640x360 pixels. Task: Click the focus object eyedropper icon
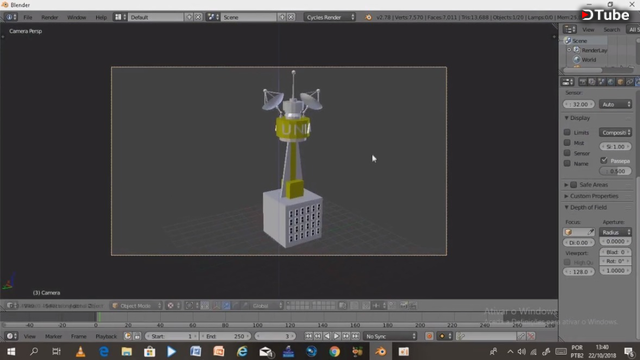pos(591,232)
